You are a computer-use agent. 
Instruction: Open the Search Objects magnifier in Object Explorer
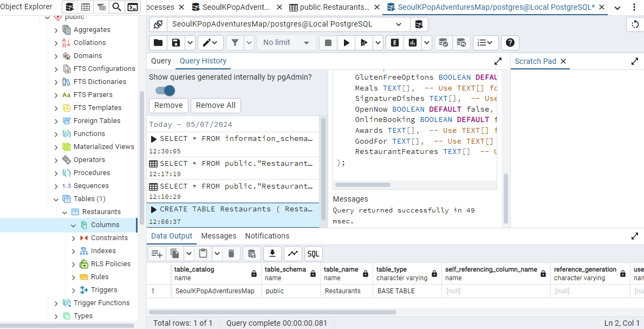coord(116,7)
